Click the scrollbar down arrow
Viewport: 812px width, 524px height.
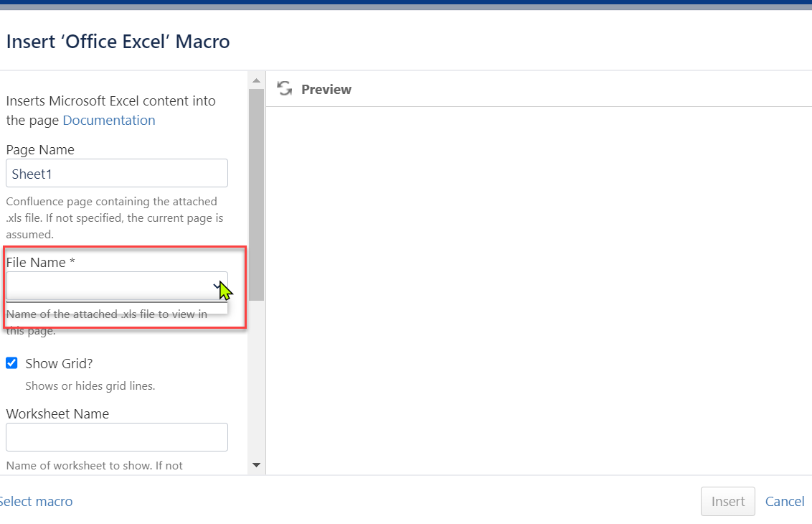tap(256, 465)
